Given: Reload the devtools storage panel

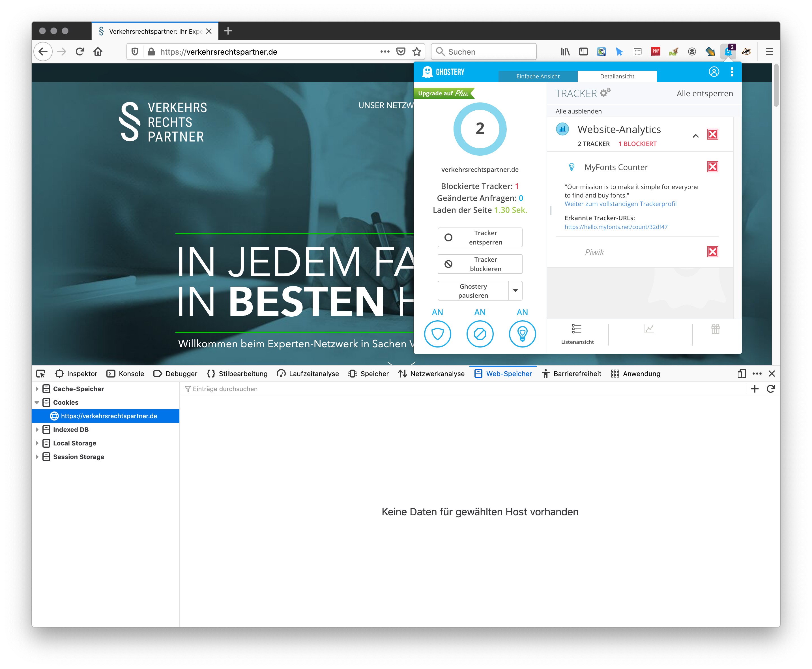Looking at the screenshot, I should [771, 389].
